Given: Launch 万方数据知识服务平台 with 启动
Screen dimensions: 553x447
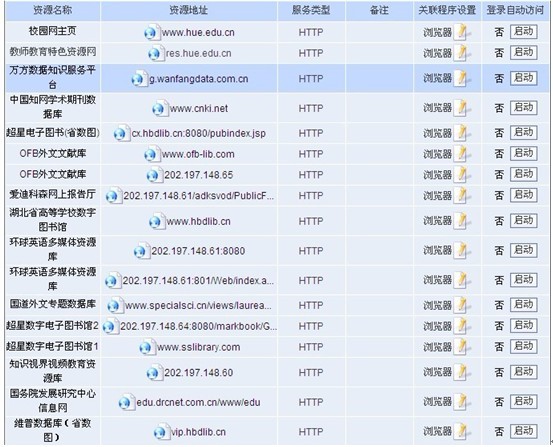Looking at the screenshot, I should (524, 78).
